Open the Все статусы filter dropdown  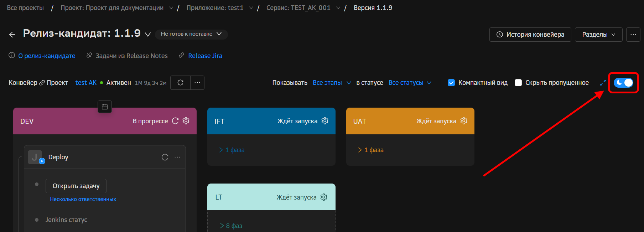[410, 83]
